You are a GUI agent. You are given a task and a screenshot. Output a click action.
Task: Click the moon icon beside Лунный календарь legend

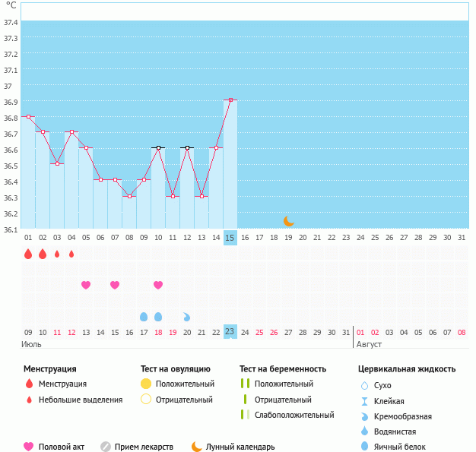tap(197, 447)
